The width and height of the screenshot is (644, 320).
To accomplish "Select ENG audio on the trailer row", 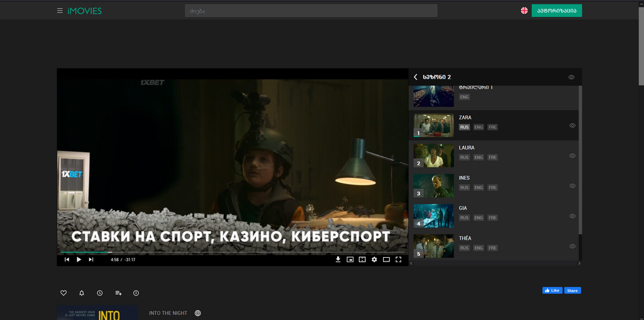I will pos(464,97).
